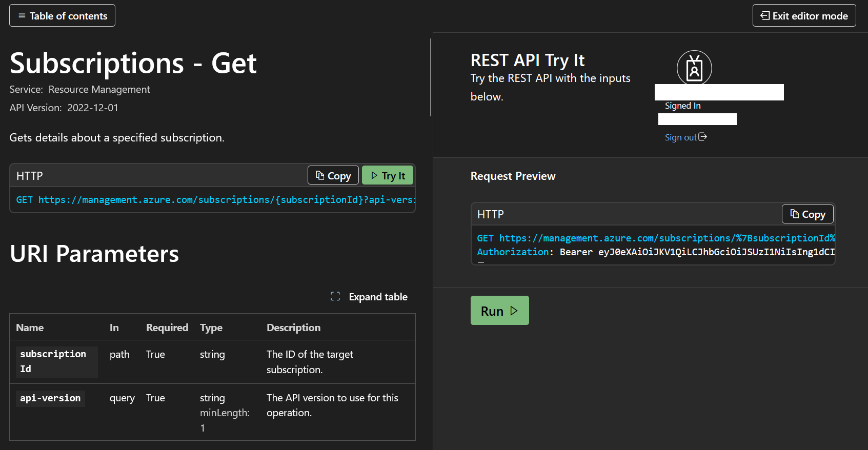Click the Subscriptions - Get page title

(133, 64)
